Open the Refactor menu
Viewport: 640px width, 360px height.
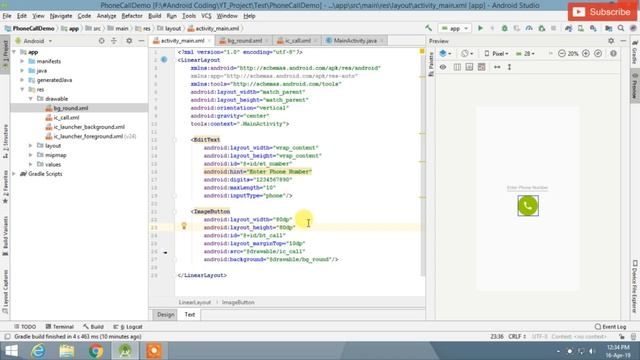pyautogui.click(x=132, y=16)
